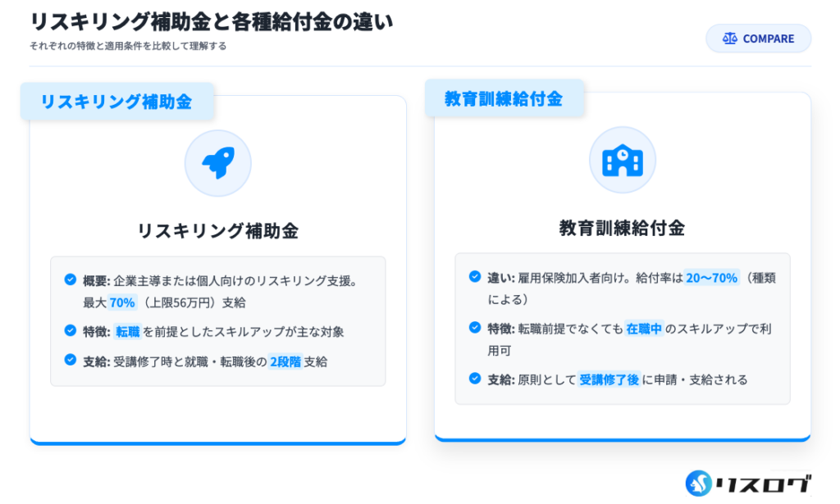This screenshot has width=840, height=504.
Task: Click the highlighted 70% text
Action: click(122, 302)
